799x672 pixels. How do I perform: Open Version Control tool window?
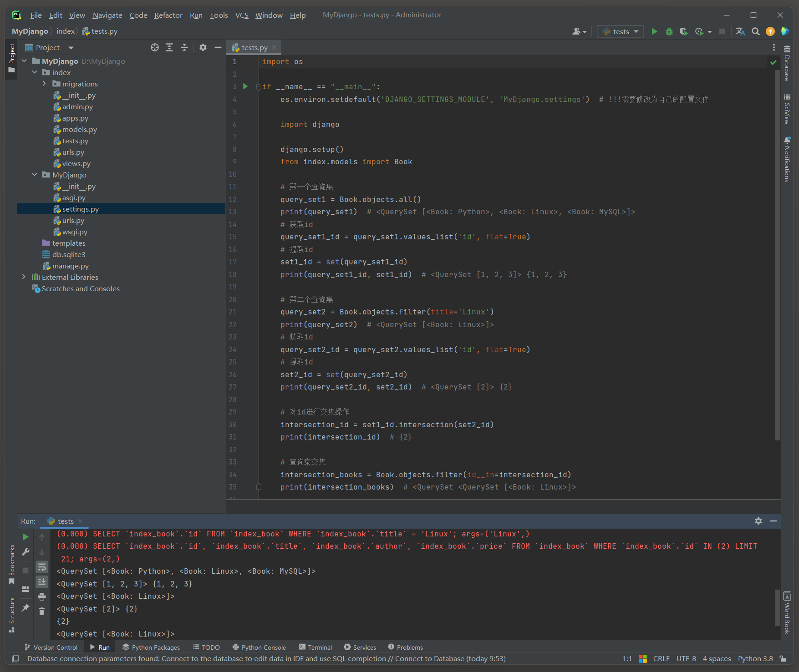(51, 647)
